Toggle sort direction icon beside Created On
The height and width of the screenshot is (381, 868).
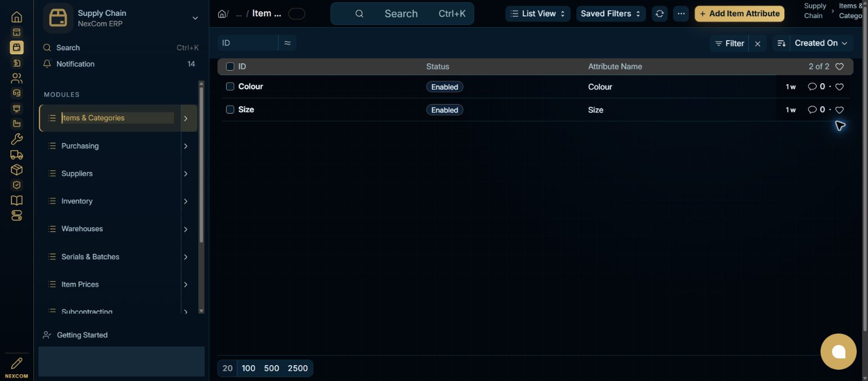(782, 44)
